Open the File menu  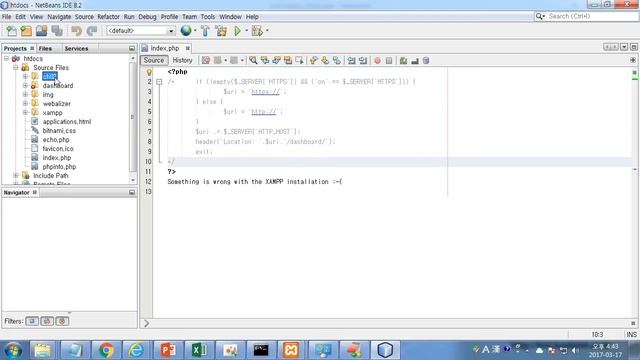[7, 17]
